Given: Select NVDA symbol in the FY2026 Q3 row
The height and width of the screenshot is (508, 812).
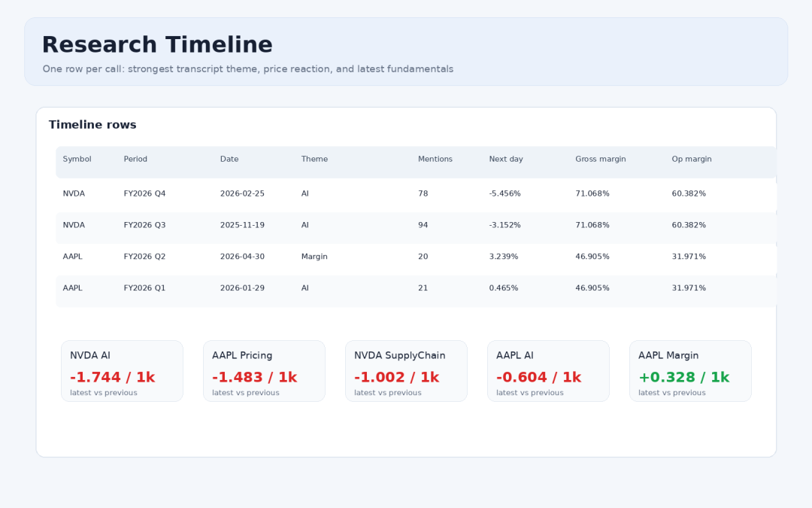Looking at the screenshot, I should (x=74, y=225).
